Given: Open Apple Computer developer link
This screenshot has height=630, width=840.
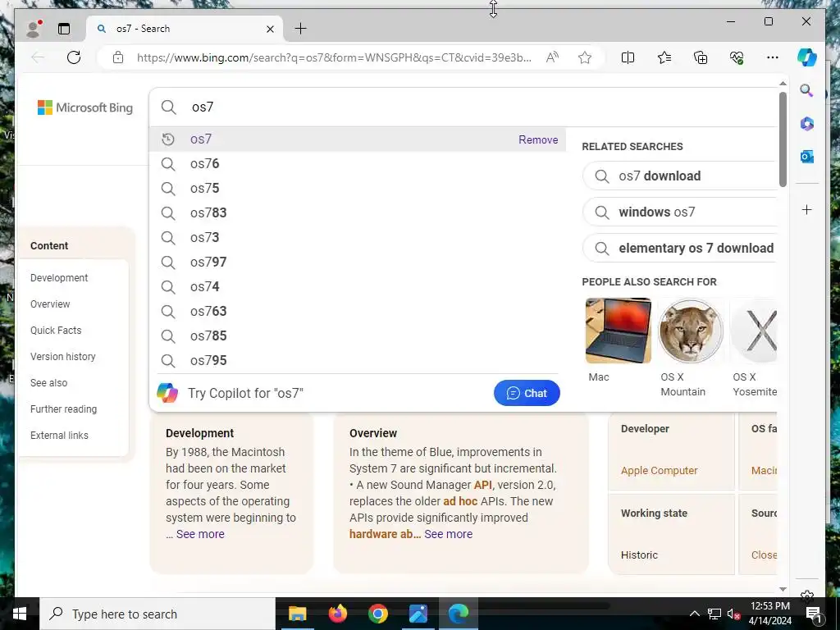Looking at the screenshot, I should point(659,470).
